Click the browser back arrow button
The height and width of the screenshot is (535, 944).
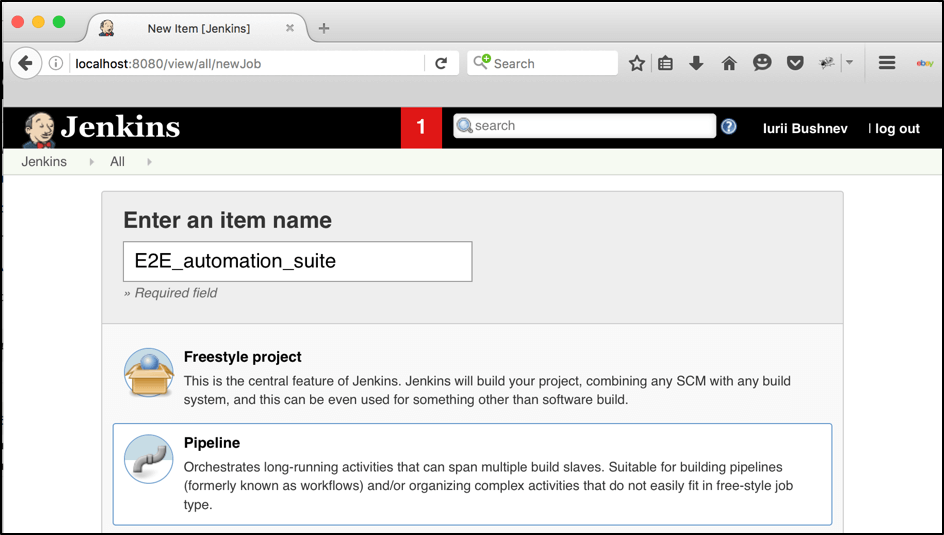(25, 63)
